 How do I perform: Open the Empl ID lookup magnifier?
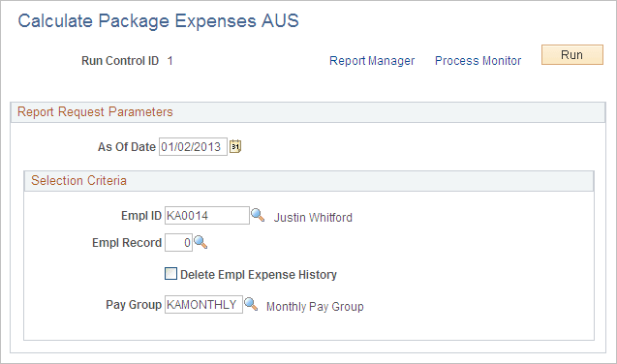pyautogui.click(x=258, y=215)
